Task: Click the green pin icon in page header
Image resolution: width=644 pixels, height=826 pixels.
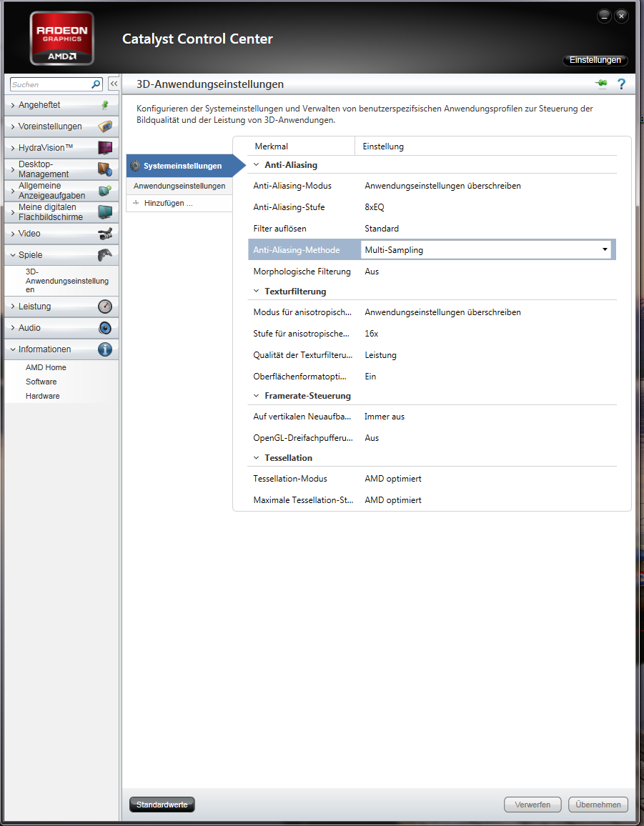Action: (601, 84)
